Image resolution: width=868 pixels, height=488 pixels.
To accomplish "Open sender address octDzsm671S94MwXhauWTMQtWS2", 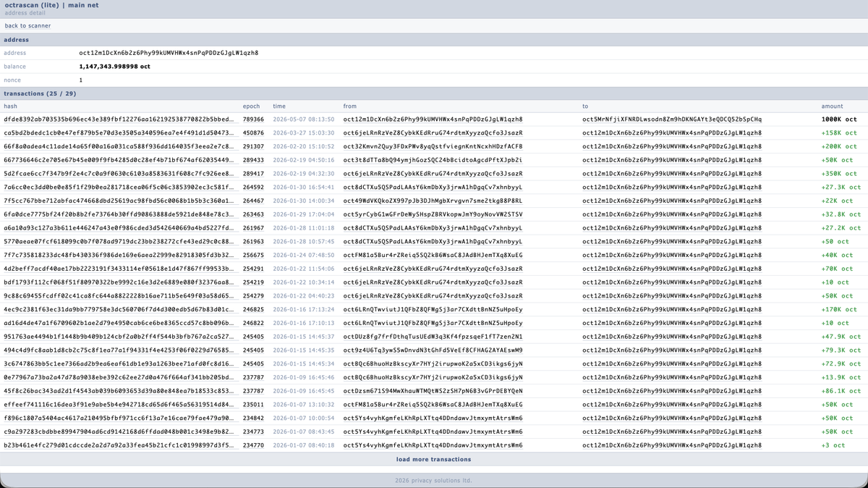I will tap(433, 391).
